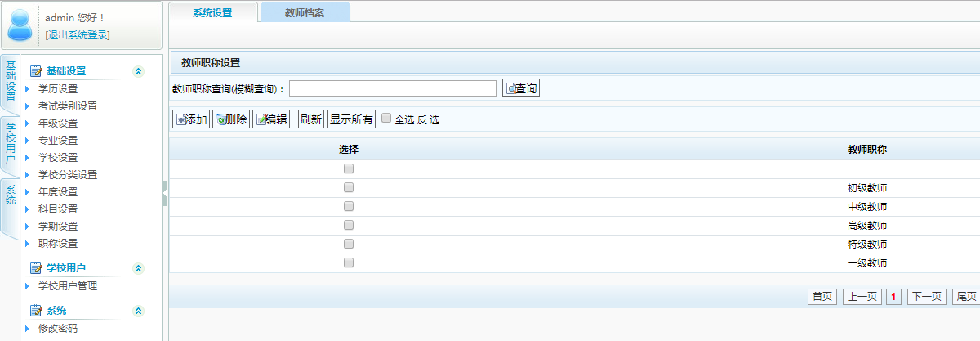
Task: Collapse the sidebar with the splitter handle
Action: coord(165,194)
